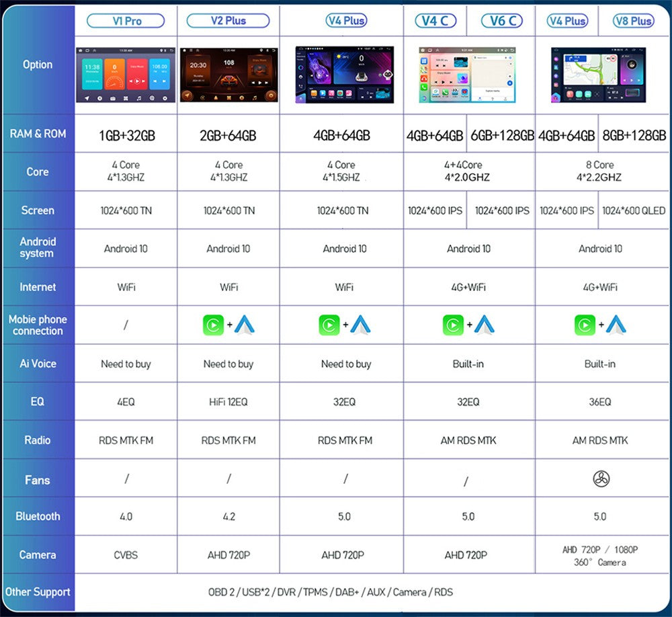The width and height of the screenshot is (672, 617).
Task: Click the 1024*600 QLED cell
Action: point(634,210)
